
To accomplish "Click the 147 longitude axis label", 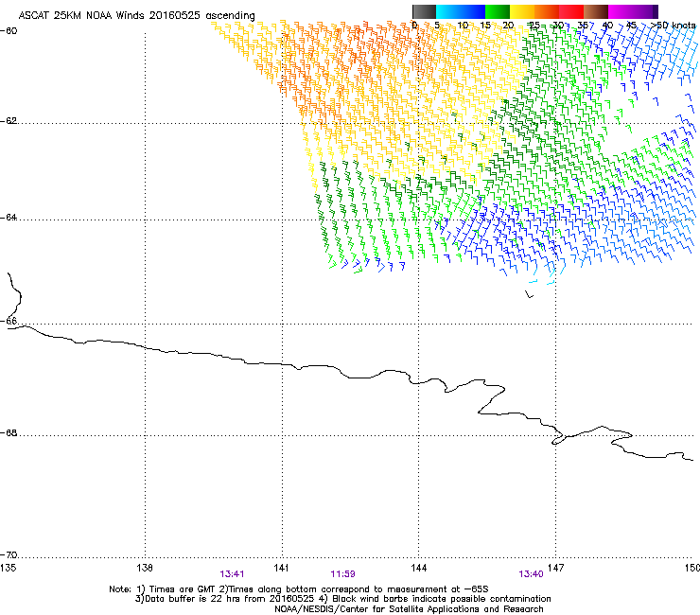I will click(x=555, y=568).
